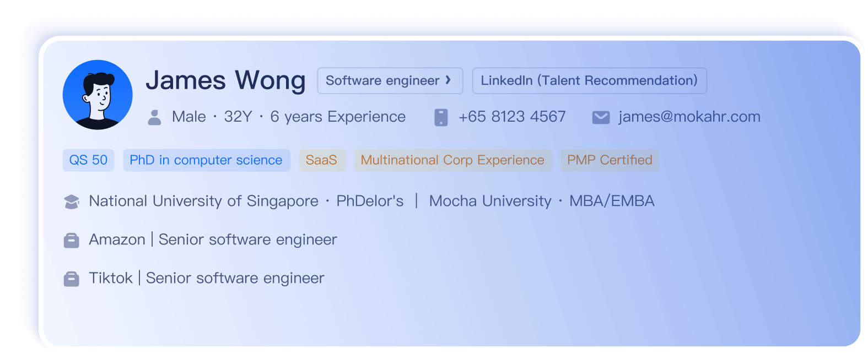Click the LinkedIn (Talent Recommendation) source tag
Viewport: 868px width, 354px height.
589,81
